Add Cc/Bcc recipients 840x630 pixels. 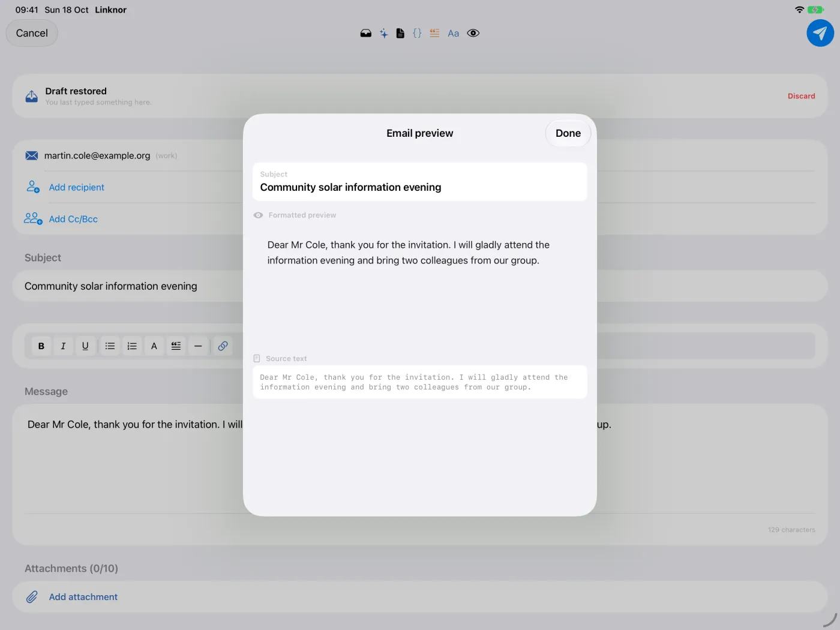pyautogui.click(x=73, y=219)
